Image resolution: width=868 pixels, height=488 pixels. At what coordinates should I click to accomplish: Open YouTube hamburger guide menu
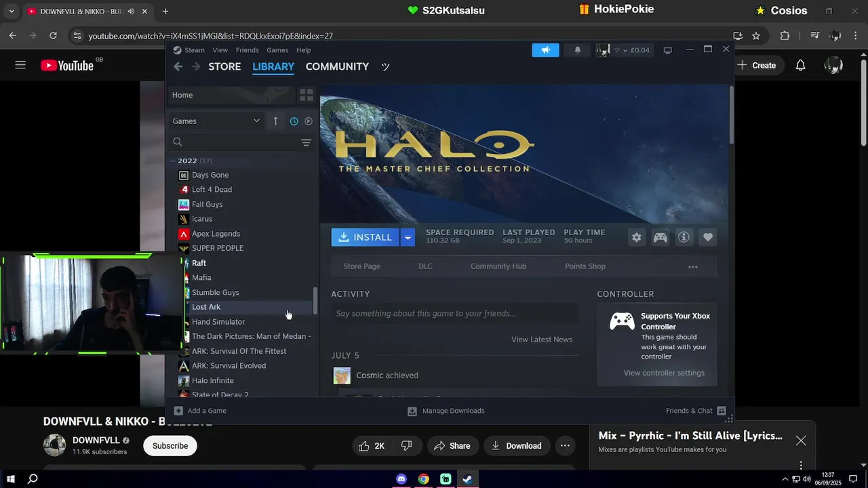20,65
